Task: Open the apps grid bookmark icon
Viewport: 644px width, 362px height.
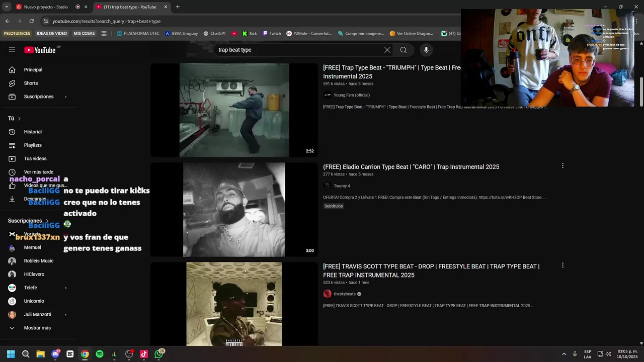Action: [x=104, y=34]
